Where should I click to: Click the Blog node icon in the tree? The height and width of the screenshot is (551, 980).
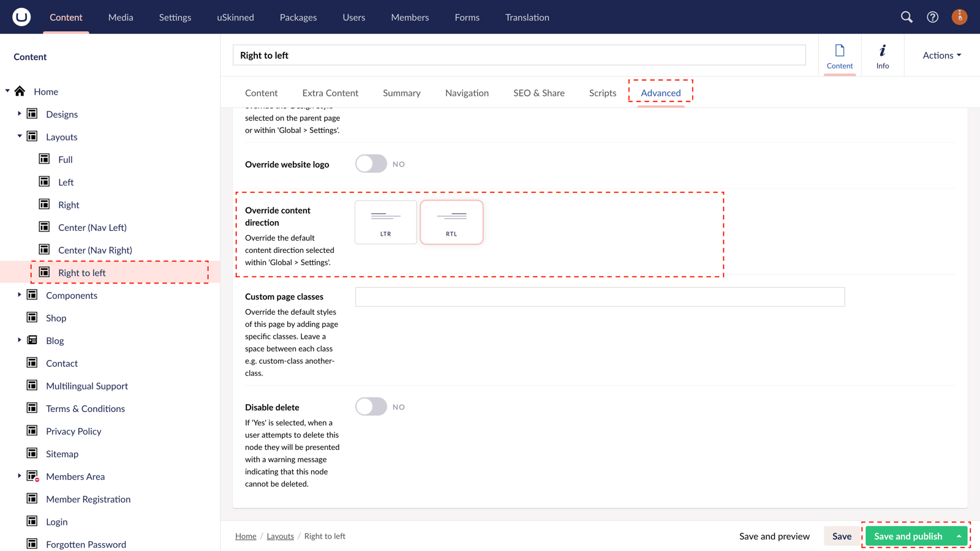tap(32, 340)
